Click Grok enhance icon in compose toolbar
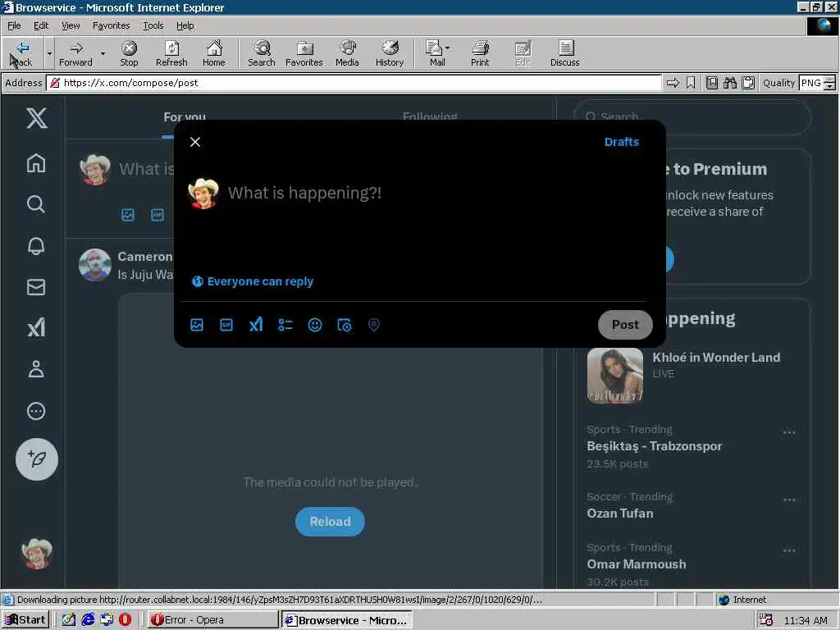Viewport: 840px width, 630px height. click(x=256, y=325)
